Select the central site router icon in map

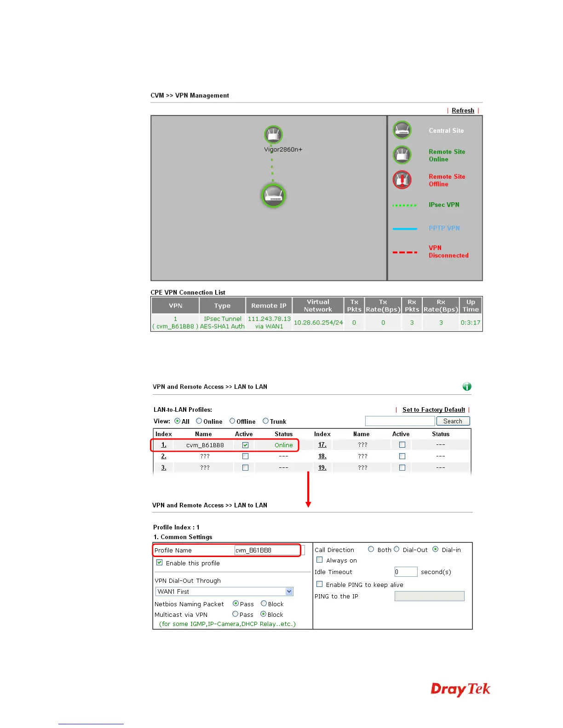point(274,196)
